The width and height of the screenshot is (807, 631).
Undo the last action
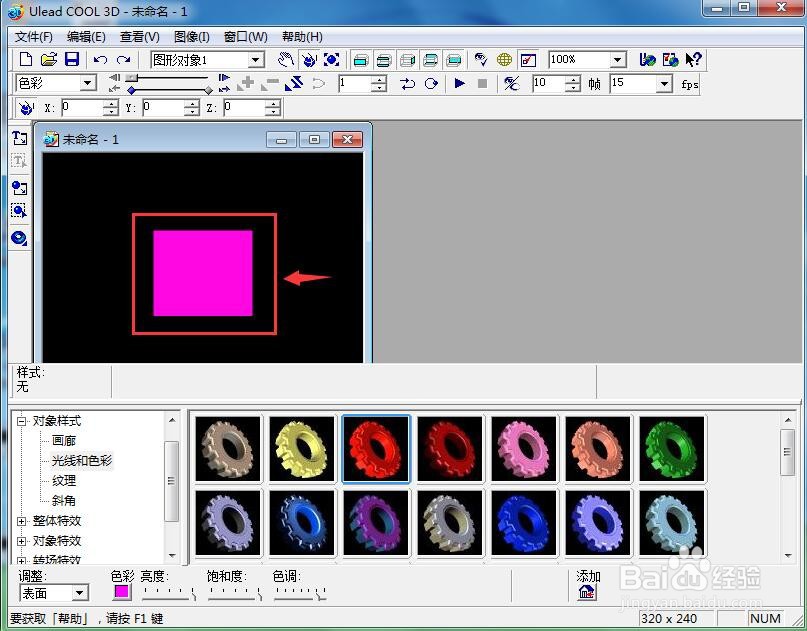100,60
